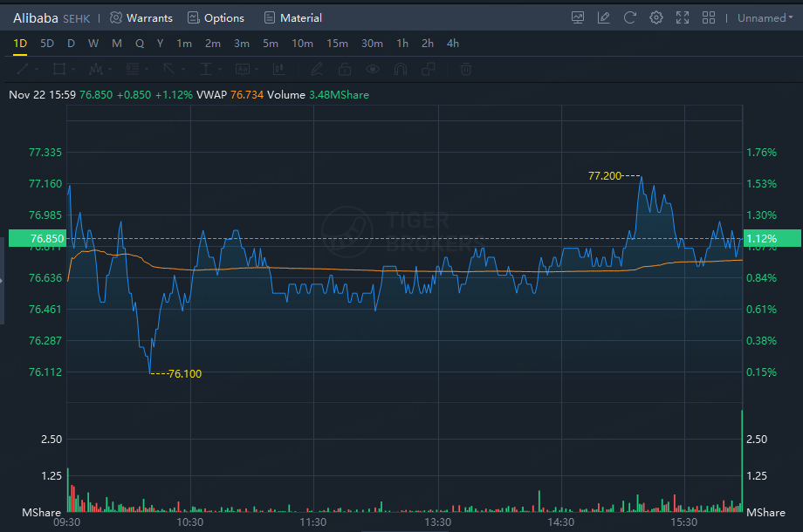Switch to the yearly Y timeframe
This screenshot has width=803, height=532.
161,44
